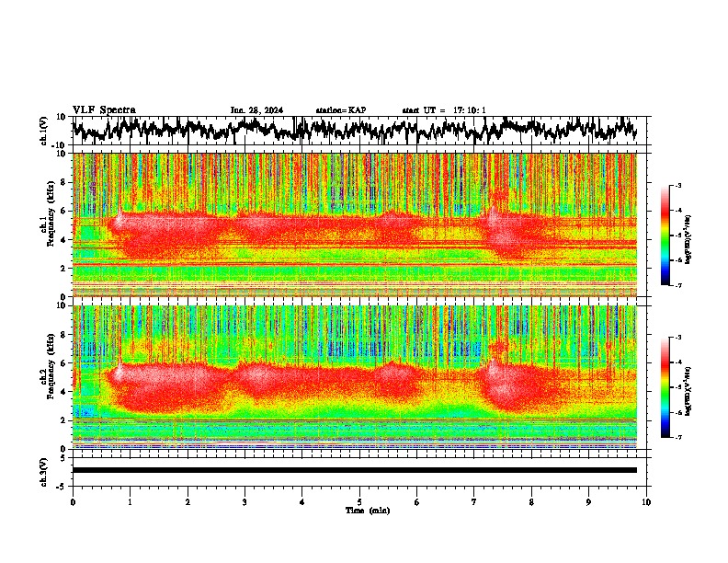This screenshot has height=563, width=728.
Task: Click the ch.1 spectrogram color scale bar
Action: 665,236
